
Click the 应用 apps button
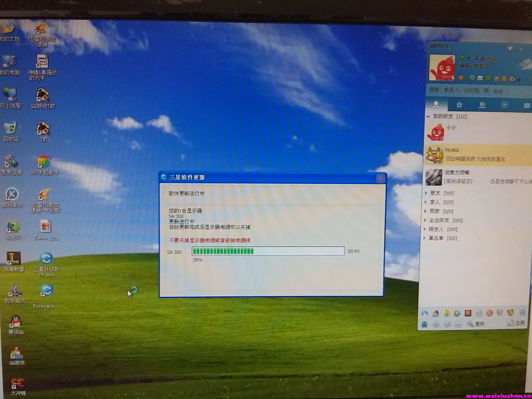pyautogui.click(x=516, y=323)
